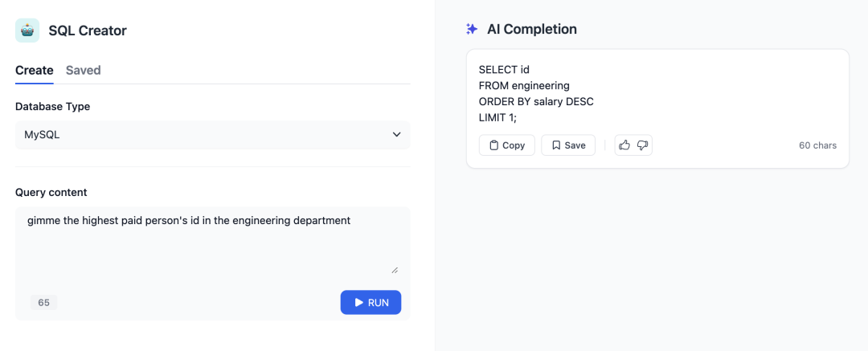Click the generated SQL query text
The width and height of the screenshot is (868, 351).
536,94
